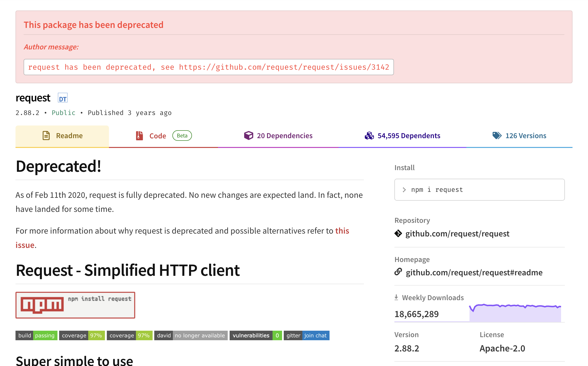Viewport: 588px width, 366px height.
Task: Click the npm install request badge image
Action: [x=75, y=305]
